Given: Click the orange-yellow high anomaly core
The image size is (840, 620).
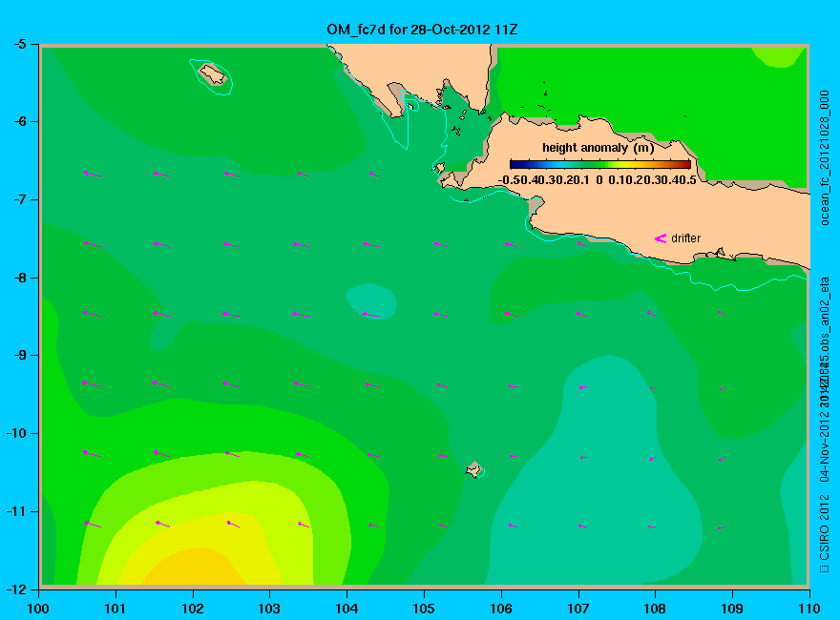Looking at the screenshot, I should coord(196,568).
